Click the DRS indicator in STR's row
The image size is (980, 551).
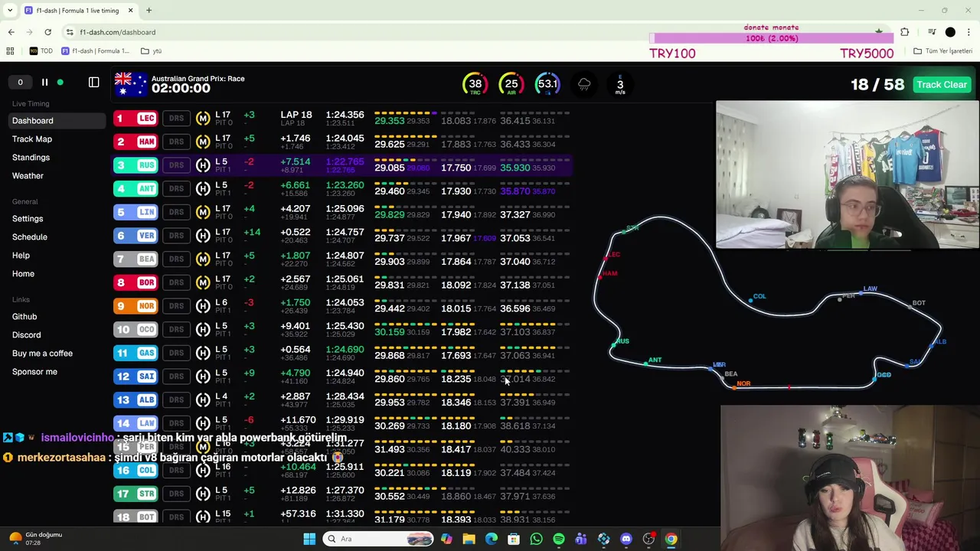176,494
